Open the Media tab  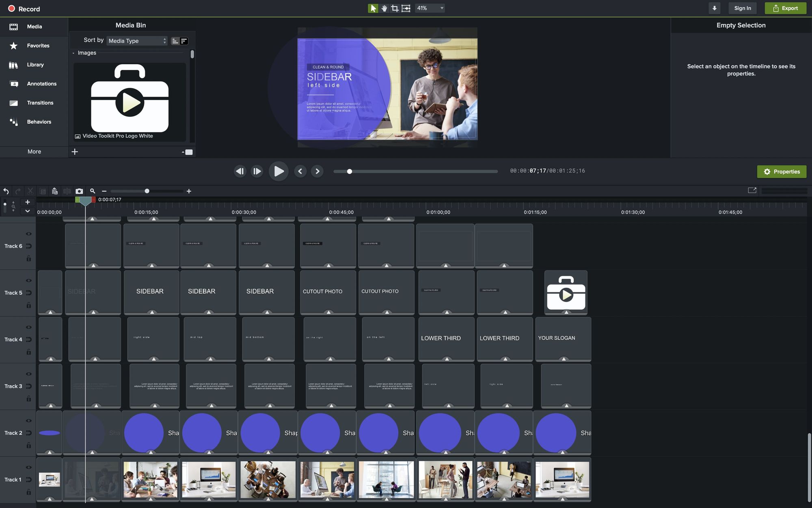coord(34,26)
